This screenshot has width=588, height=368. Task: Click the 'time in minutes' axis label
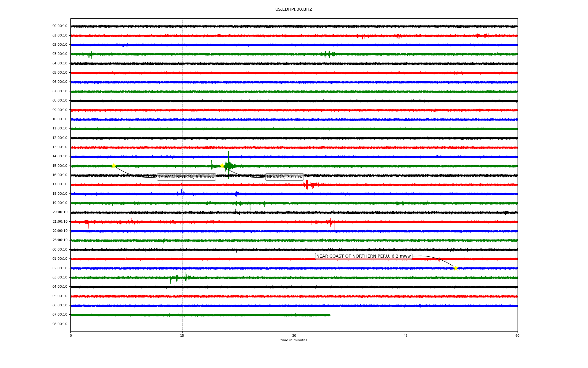293,340
